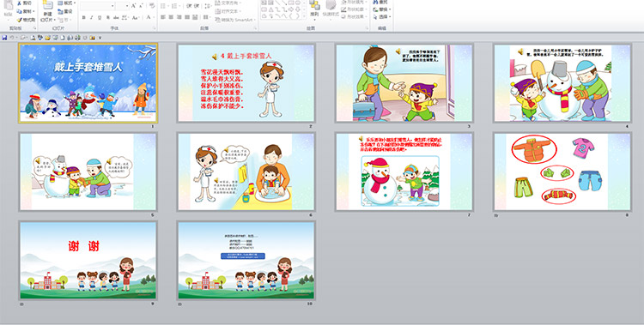Open the font name dropdown box
The height and width of the screenshot is (325, 644).
(97, 6)
